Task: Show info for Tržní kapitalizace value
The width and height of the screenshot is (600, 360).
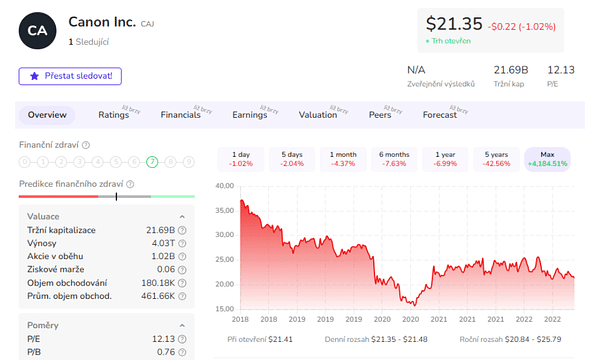Action: click(183, 230)
